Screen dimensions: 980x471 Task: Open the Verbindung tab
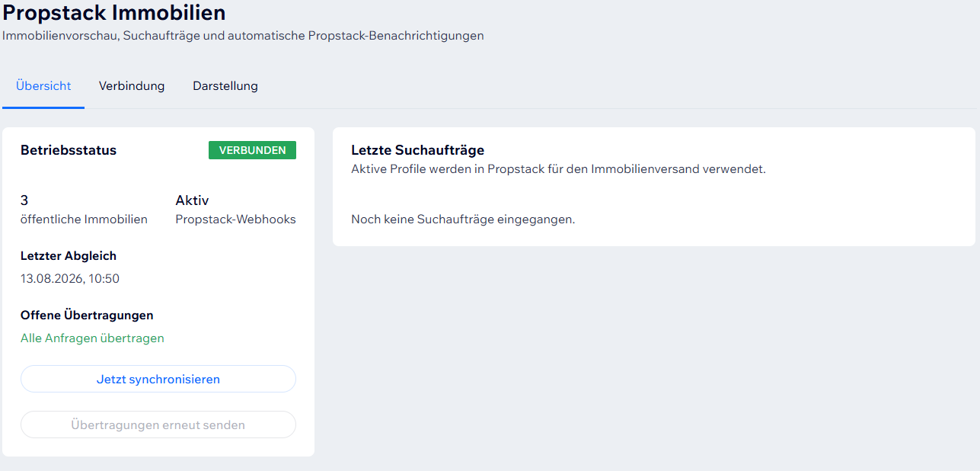pos(132,86)
